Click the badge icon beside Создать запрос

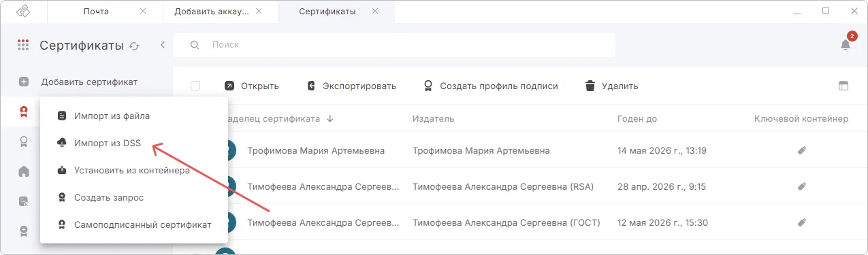62,197
